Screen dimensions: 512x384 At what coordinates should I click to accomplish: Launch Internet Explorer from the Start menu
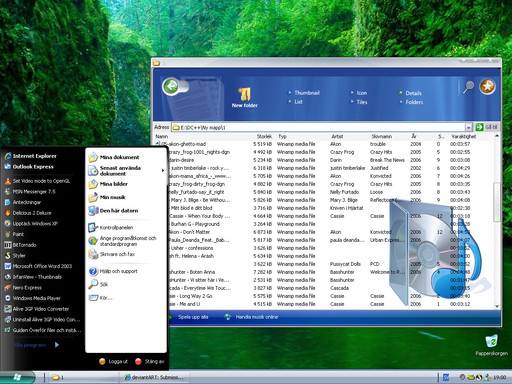pyautogui.click(x=31, y=156)
